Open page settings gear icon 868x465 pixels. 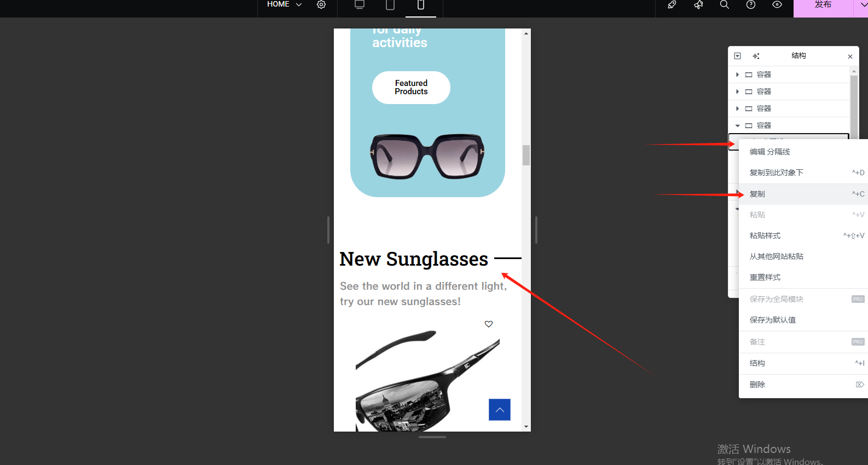click(x=321, y=5)
